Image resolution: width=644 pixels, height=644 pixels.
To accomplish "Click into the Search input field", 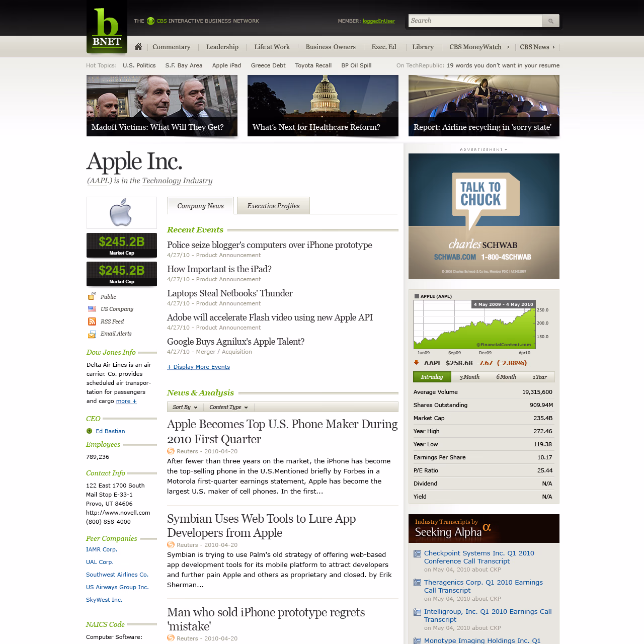I will pyautogui.click(x=474, y=21).
